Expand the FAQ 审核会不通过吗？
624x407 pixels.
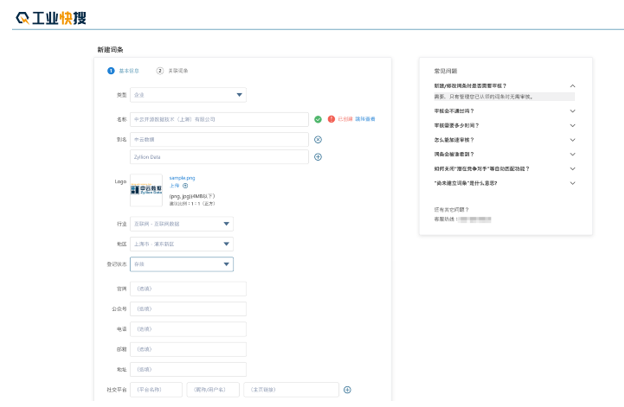click(x=572, y=111)
